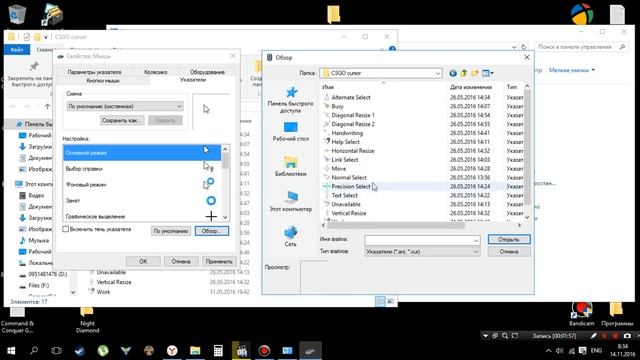Click По умолчанию button
This screenshot has width=640, height=360.
click(171, 231)
